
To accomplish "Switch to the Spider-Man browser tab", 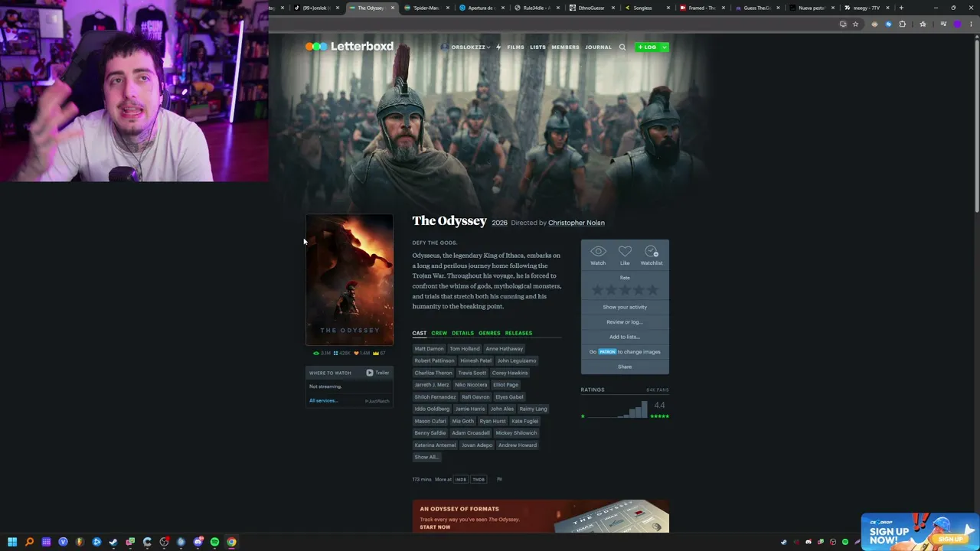I will [x=430, y=8].
